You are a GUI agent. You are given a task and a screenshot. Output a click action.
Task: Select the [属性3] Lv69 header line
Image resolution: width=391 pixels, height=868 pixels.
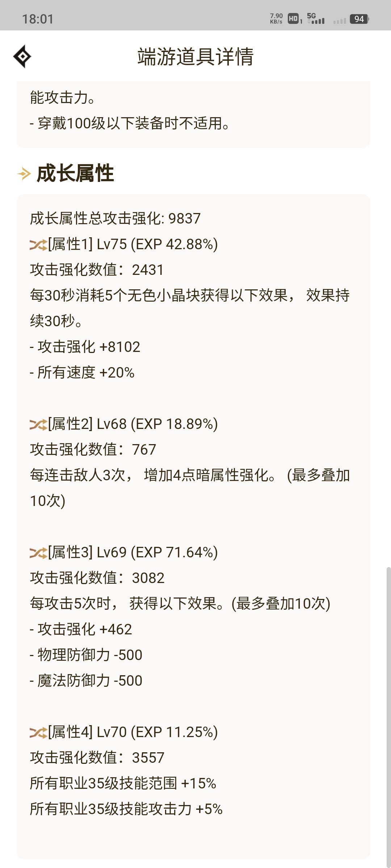click(124, 553)
